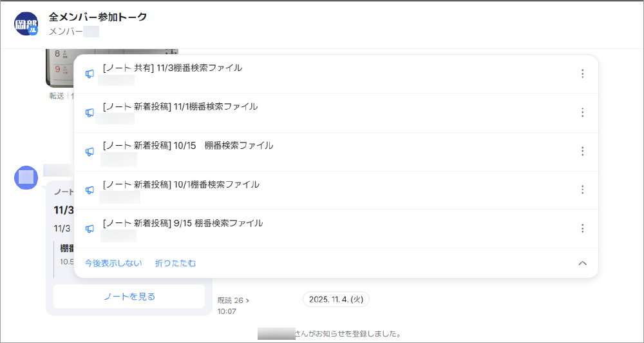Click 今後表示しない link
Screen dimensions: 644x343
(x=113, y=263)
